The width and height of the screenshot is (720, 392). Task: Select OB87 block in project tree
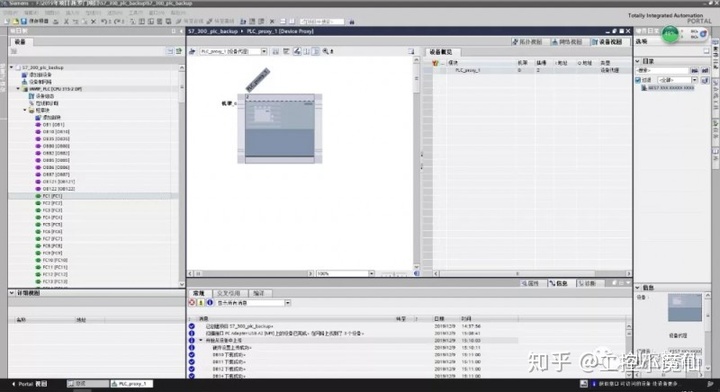56,174
